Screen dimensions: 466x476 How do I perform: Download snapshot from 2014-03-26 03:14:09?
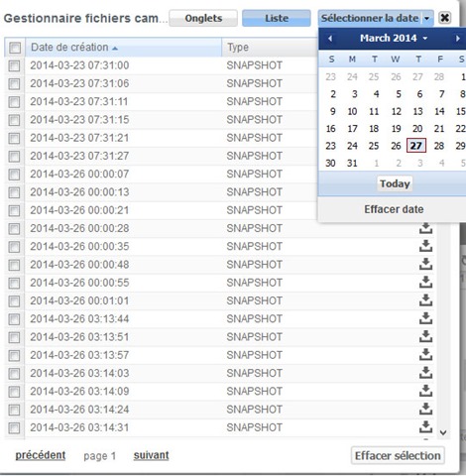425,392
